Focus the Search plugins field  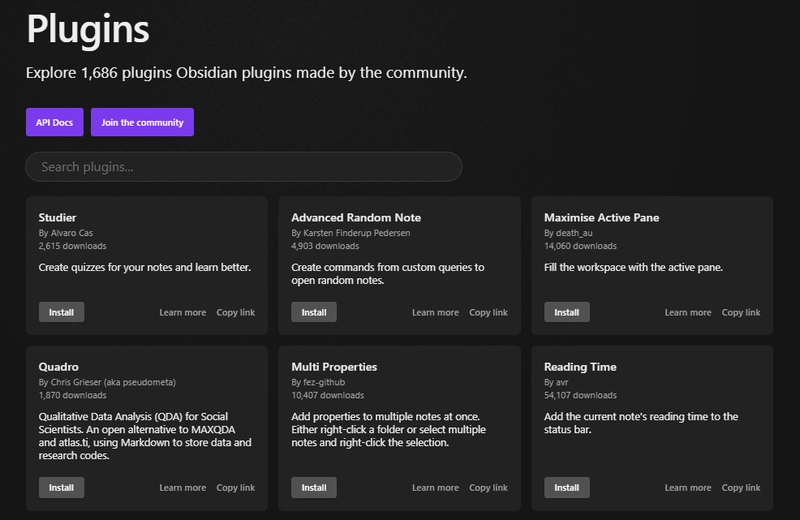[x=244, y=167]
